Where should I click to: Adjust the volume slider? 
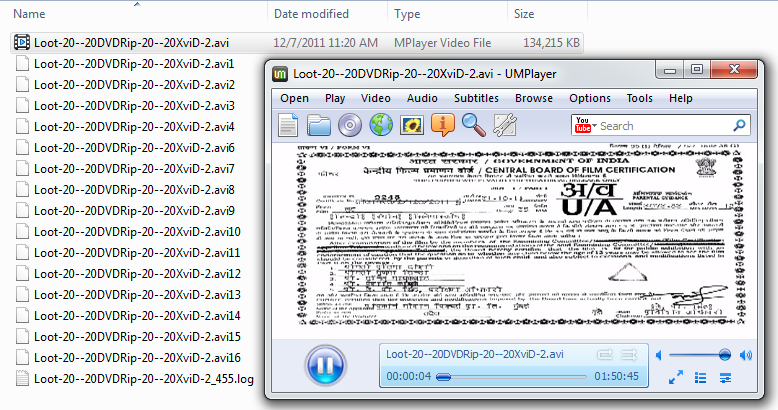point(700,355)
